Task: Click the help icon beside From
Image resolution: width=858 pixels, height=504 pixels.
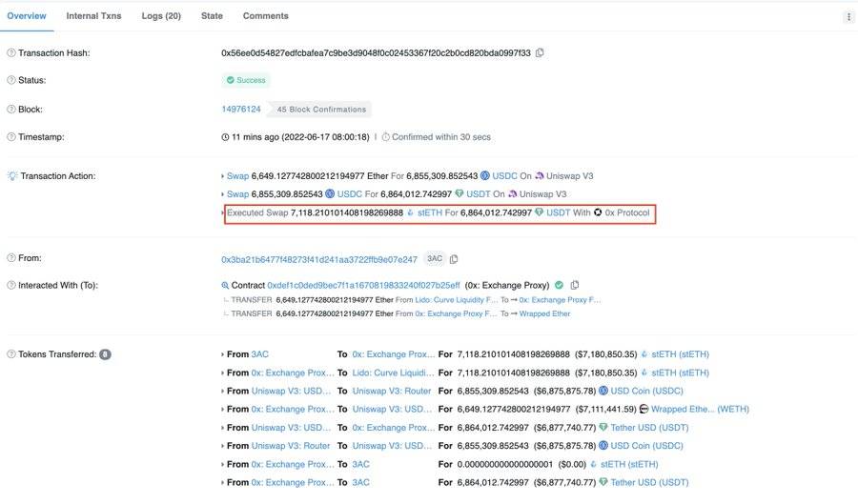Action: 10,257
